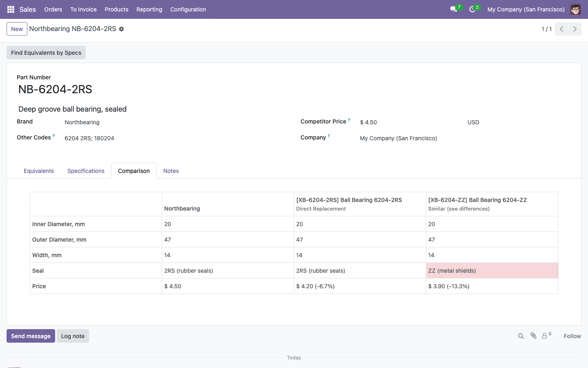Open the apps grid menu icon
Screen dimensions: 588x368
click(x=11, y=9)
